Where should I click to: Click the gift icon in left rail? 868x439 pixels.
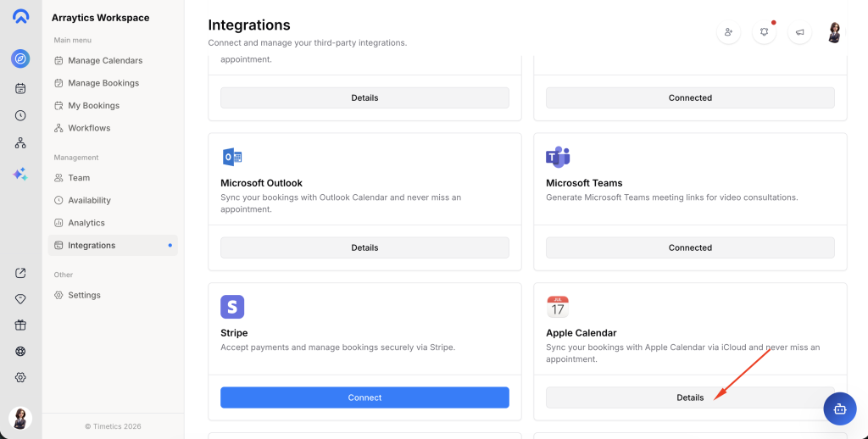(20, 325)
